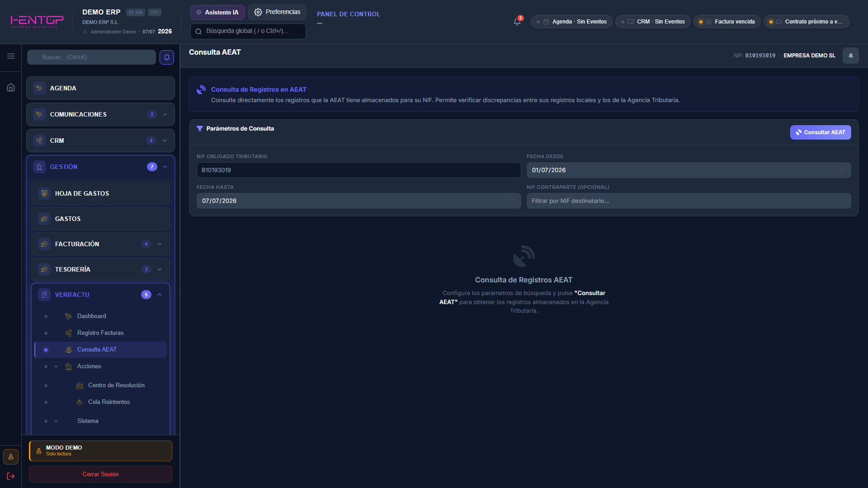Click the flask icon in the left rail
Image resolution: width=868 pixels, height=488 pixels.
coord(11,457)
